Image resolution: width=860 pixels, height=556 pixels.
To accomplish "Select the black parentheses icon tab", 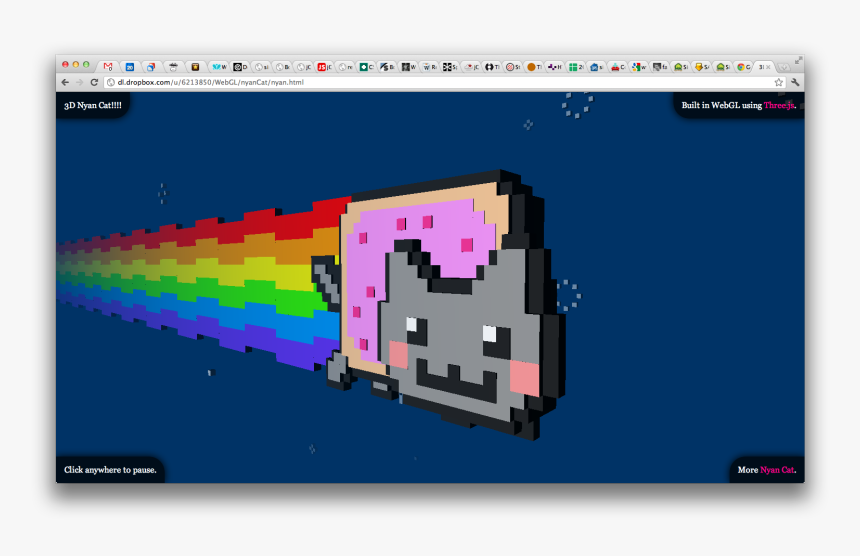I will point(491,67).
